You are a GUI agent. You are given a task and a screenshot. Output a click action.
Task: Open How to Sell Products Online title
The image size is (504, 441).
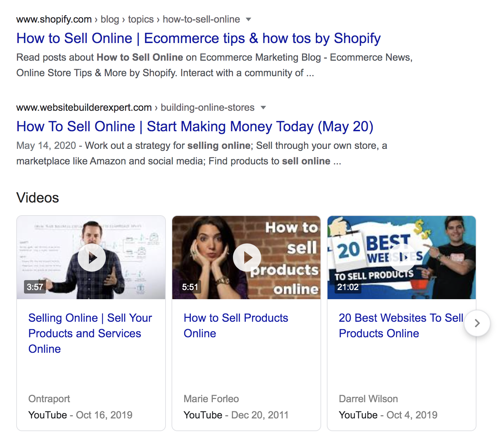[x=236, y=326]
